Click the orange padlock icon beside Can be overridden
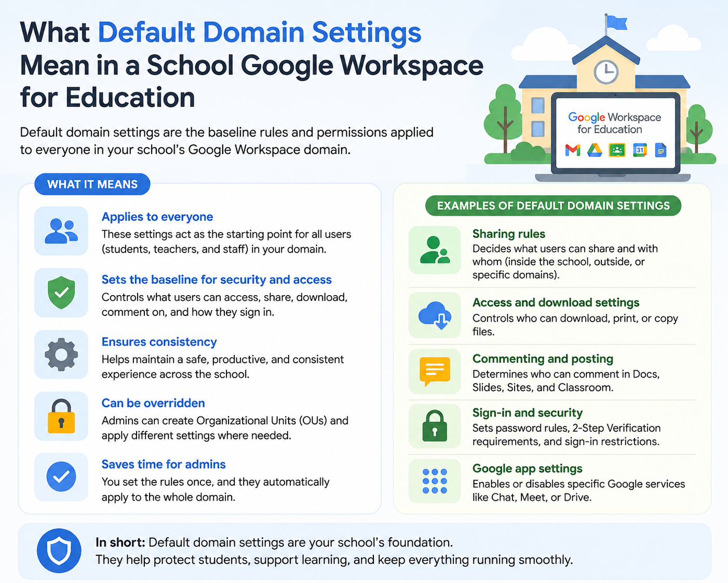The image size is (728, 583). (x=61, y=416)
